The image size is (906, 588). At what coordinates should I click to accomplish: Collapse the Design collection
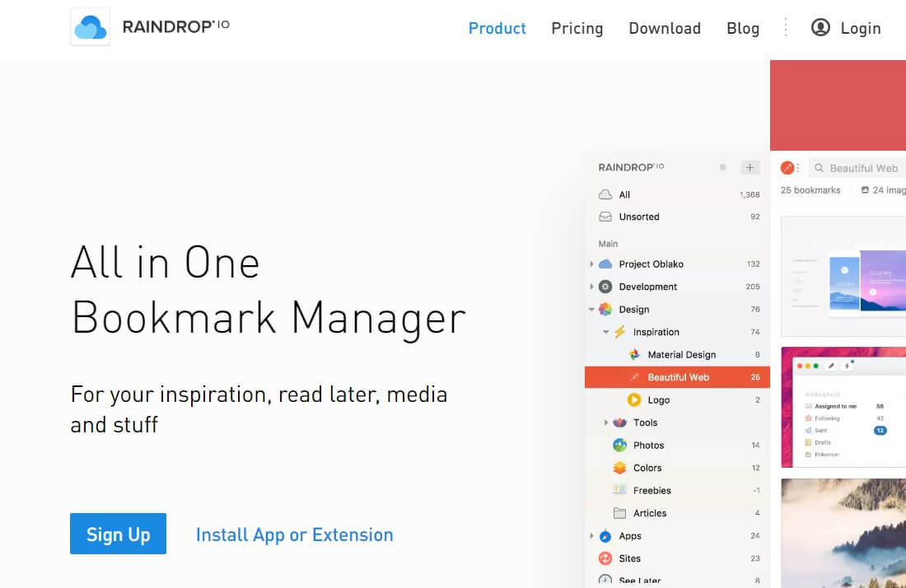point(591,310)
